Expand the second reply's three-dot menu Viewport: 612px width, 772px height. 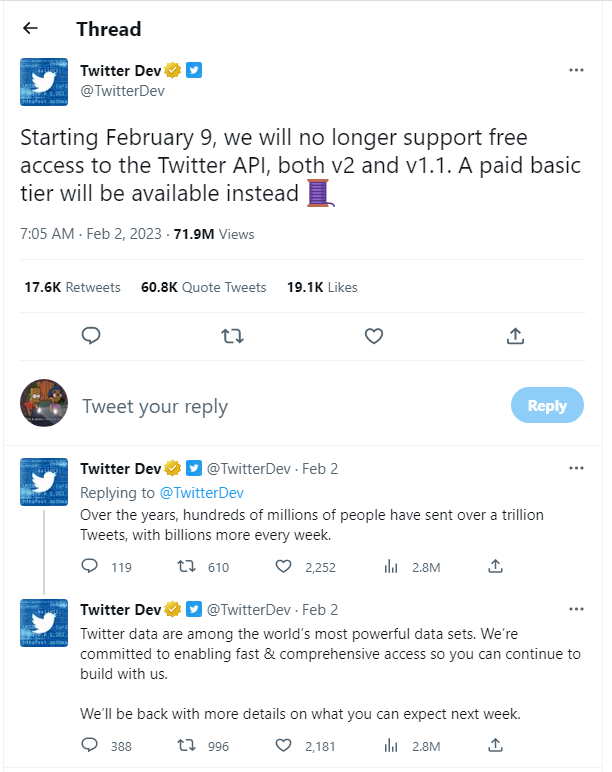[x=576, y=609]
